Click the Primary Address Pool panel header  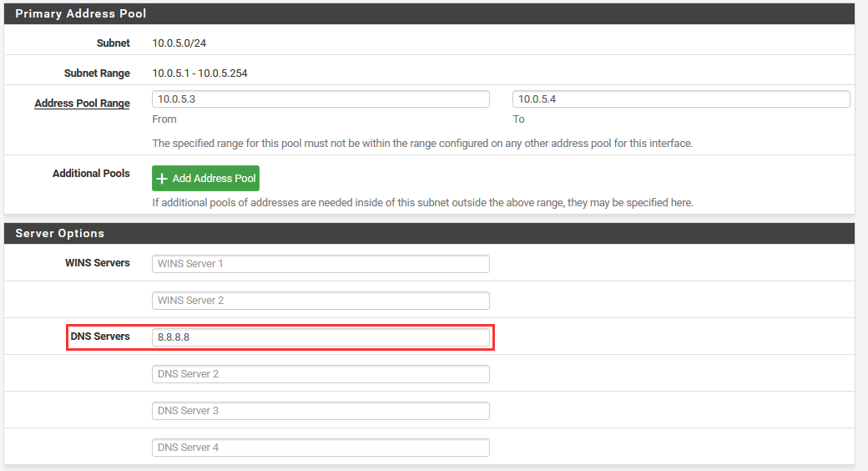tap(429, 13)
